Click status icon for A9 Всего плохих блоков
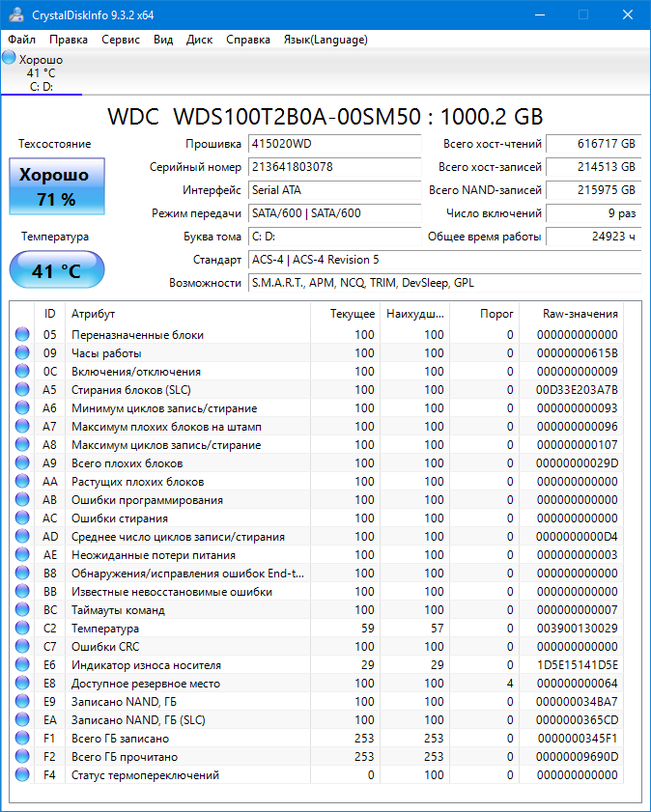Screen dimensions: 651x812 pos(22,462)
